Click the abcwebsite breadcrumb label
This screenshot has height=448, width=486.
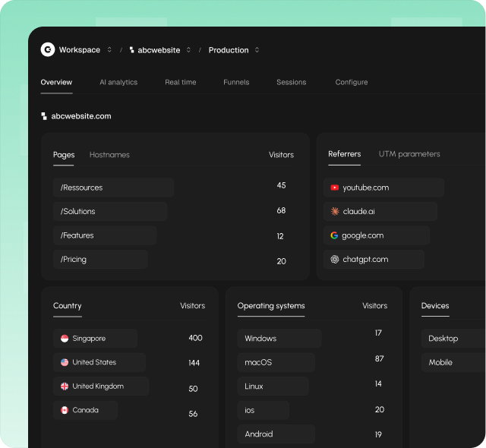pos(159,50)
